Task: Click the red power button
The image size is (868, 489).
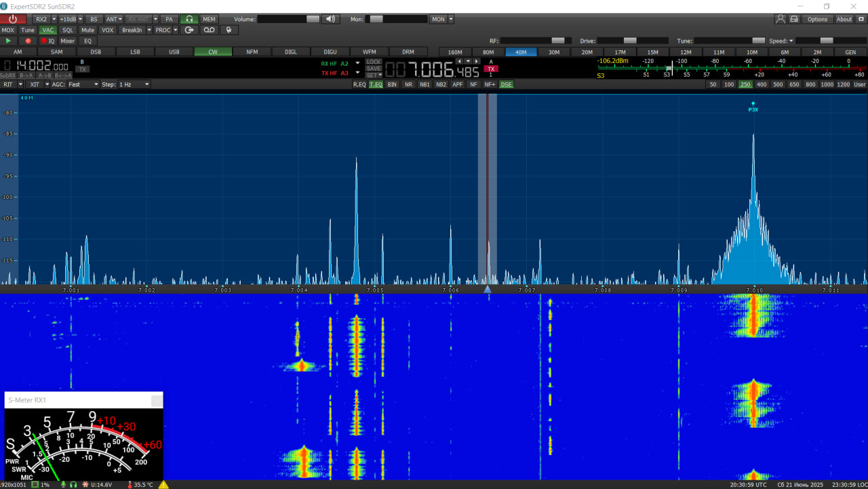Action: [13, 19]
